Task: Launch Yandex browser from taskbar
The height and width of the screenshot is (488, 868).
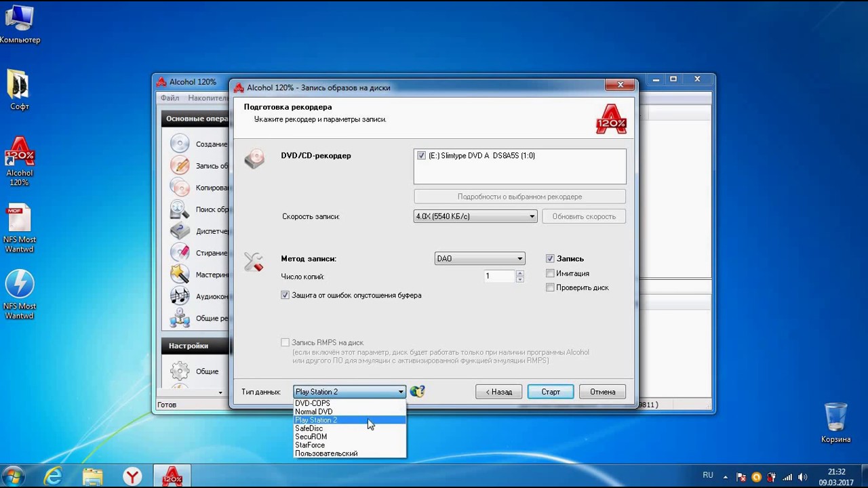Action: click(132, 476)
